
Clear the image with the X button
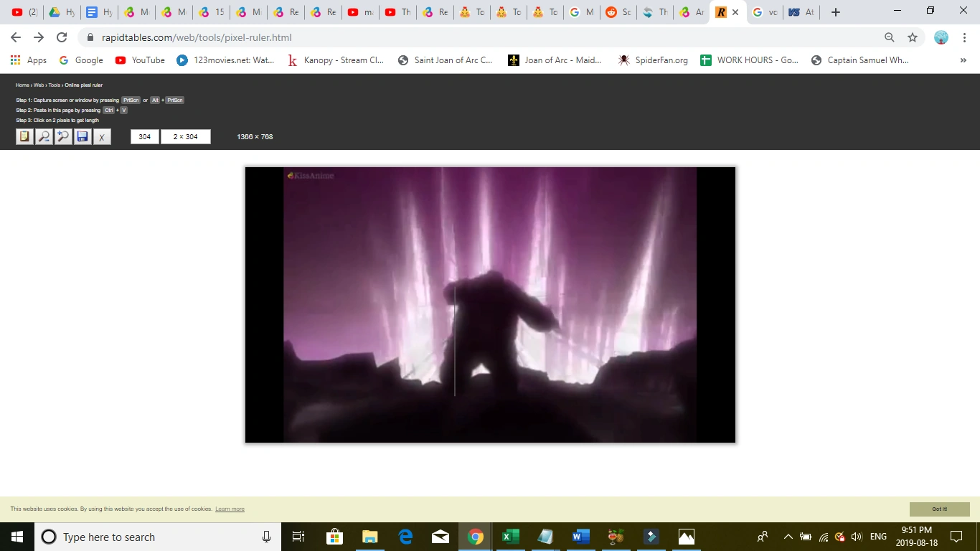click(102, 136)
